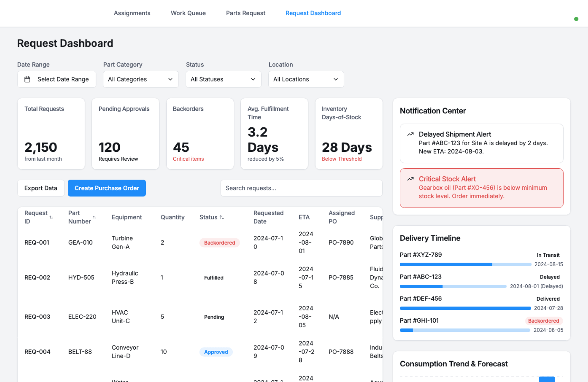Select the Approved badge on REQ-004

pyautogui.click(x=216, y=352)
